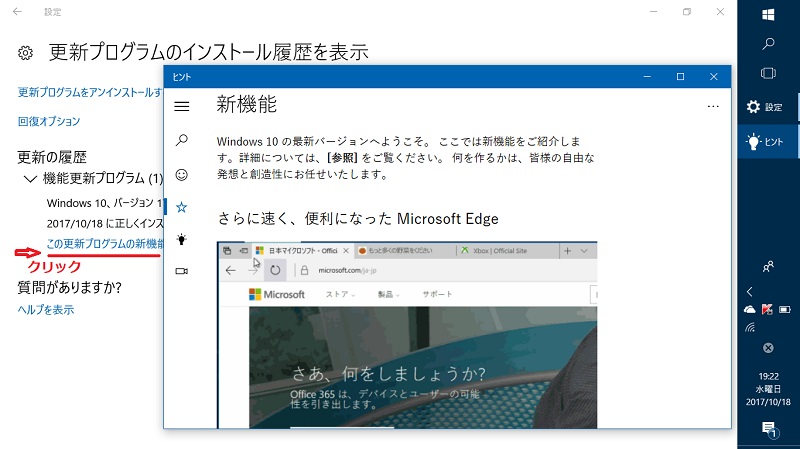The height and width of the screenshot is (449, 800).
Task: Maximize the ヒント window
Action: point(680,77)
